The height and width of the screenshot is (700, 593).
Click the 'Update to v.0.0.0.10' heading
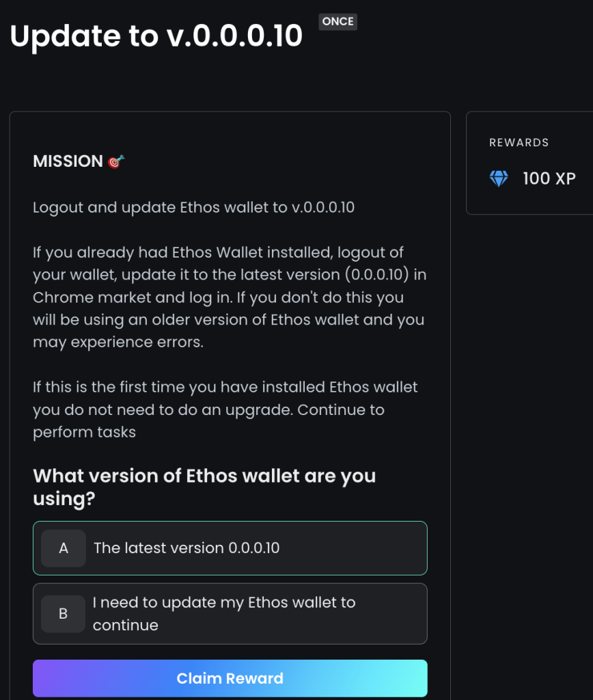[156, 36]
